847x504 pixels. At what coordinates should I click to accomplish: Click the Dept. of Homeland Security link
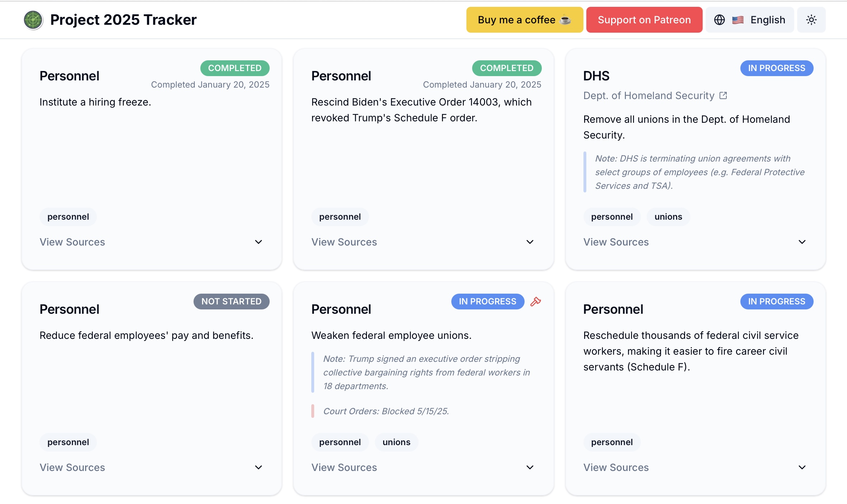648,95
